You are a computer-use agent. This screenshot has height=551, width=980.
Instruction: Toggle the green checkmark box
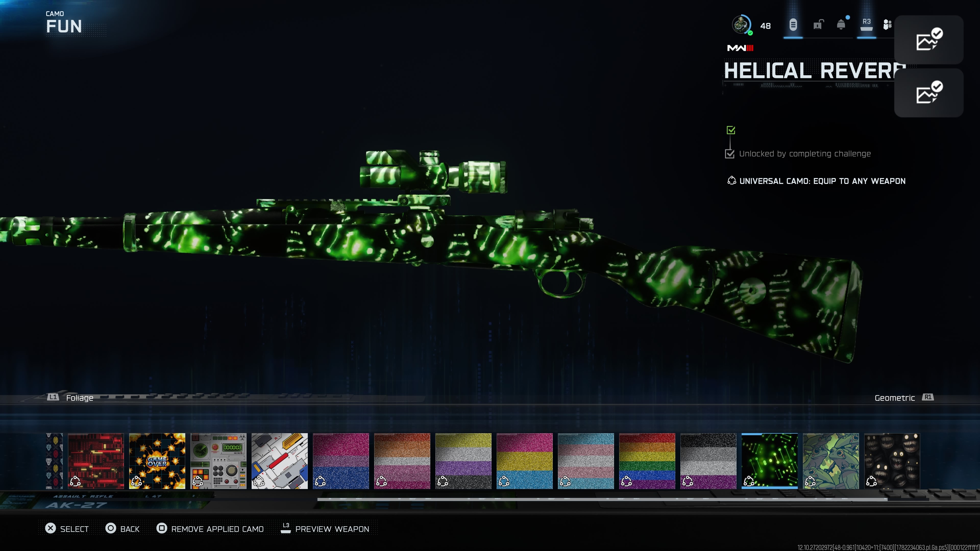click(x=731, y=130)
